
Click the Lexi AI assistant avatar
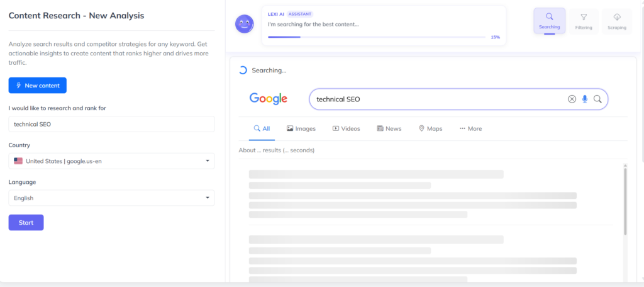244,25
